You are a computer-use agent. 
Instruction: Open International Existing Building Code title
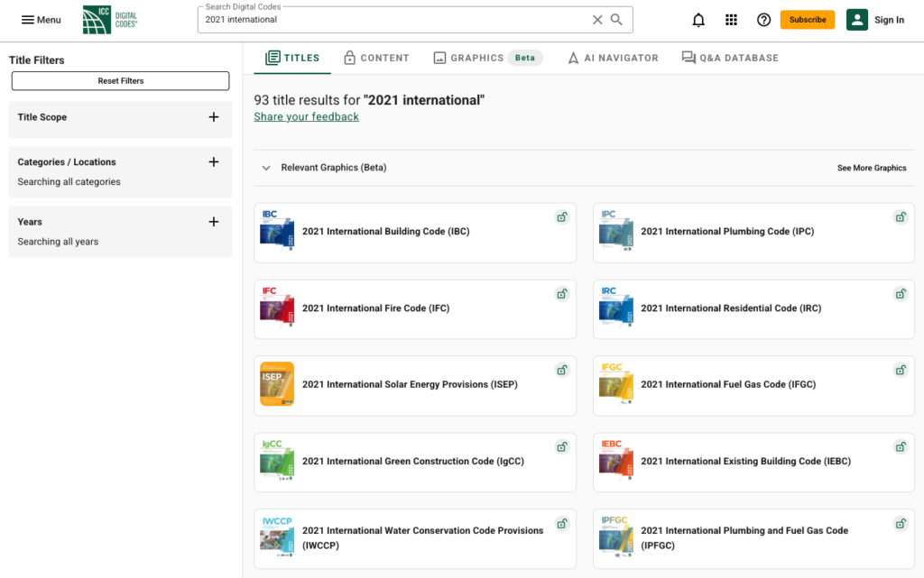pyautogui.click(x=746, y=461)
